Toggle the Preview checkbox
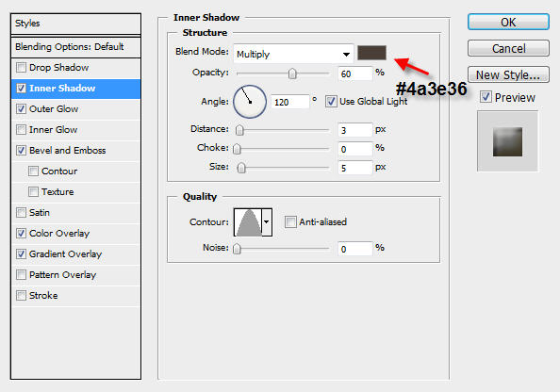 tap(486, 97)
